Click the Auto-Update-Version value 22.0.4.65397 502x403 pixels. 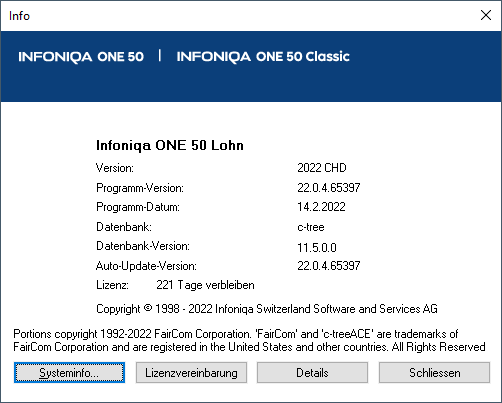pyautogui.click(x=328, y=266)
